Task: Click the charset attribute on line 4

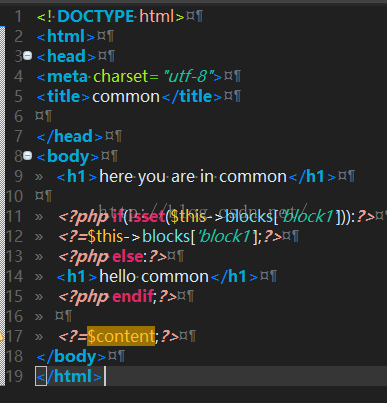Action: 121,76
